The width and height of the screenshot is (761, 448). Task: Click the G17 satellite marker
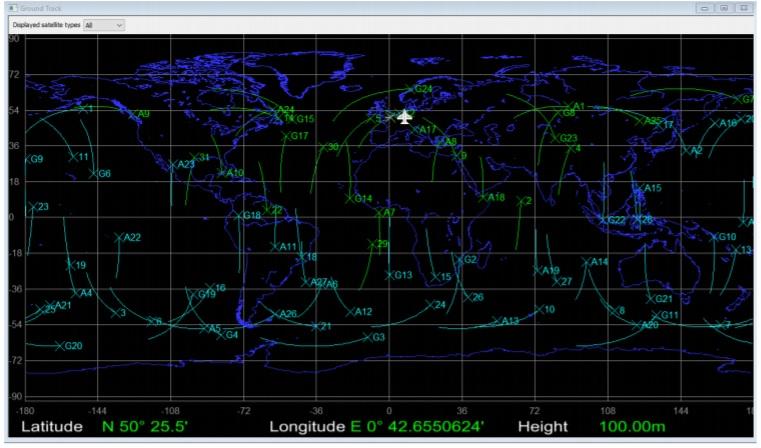[x=285, y=136]
